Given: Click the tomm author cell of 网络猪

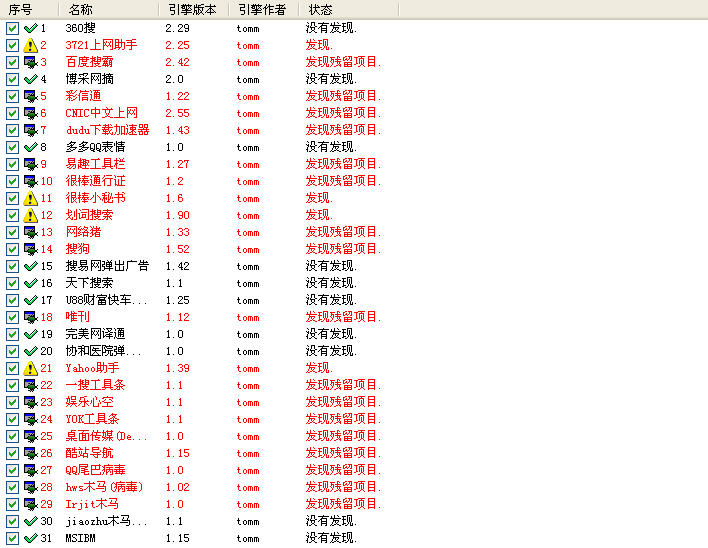Looking at the screenshot, I should (x=248, y=233).
